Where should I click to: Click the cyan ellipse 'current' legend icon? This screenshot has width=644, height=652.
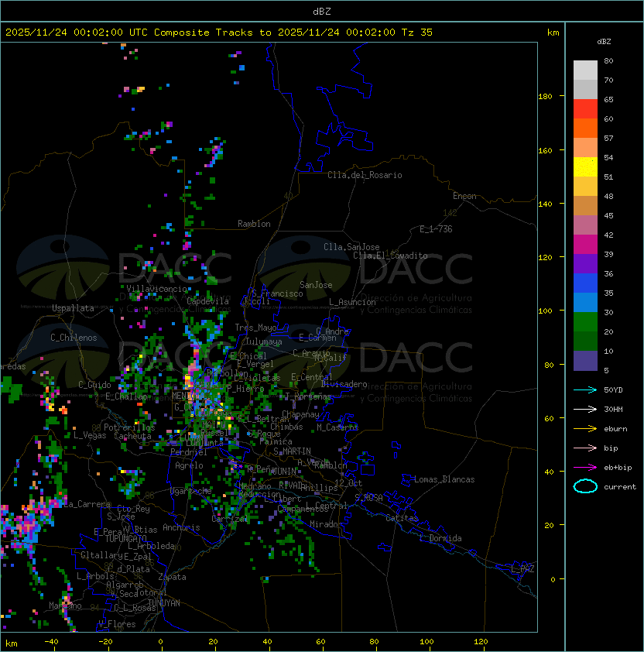tap(585, 486)
